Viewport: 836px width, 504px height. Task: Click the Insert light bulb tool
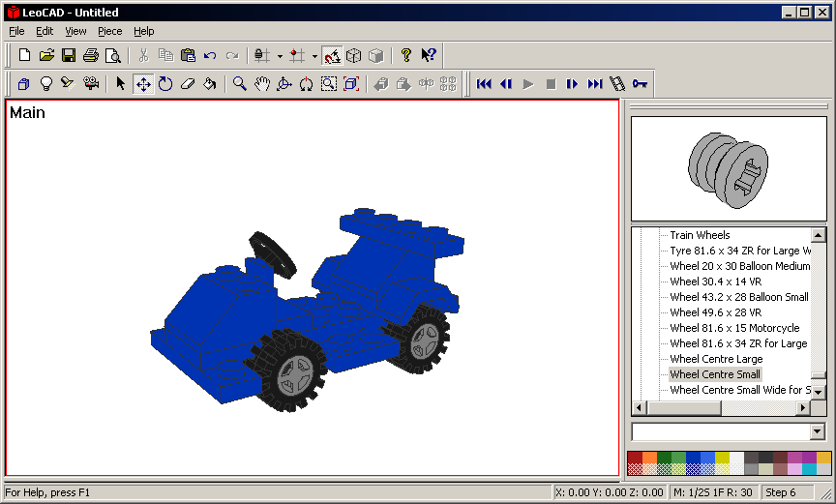[x=45, y=84]
